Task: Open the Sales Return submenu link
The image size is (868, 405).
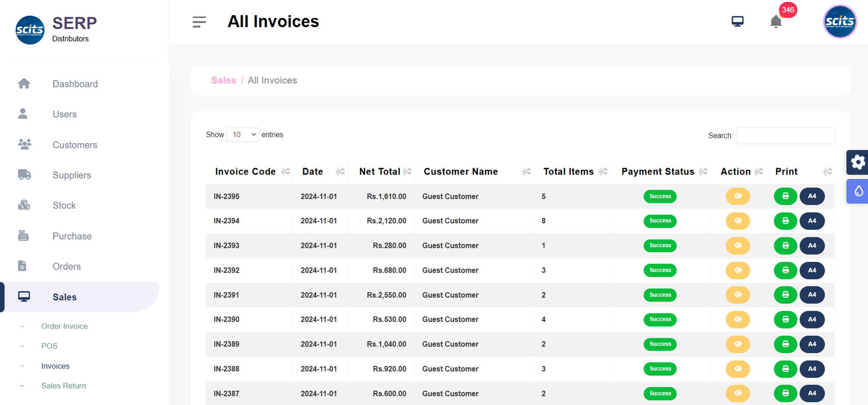Action: point(63,386)
